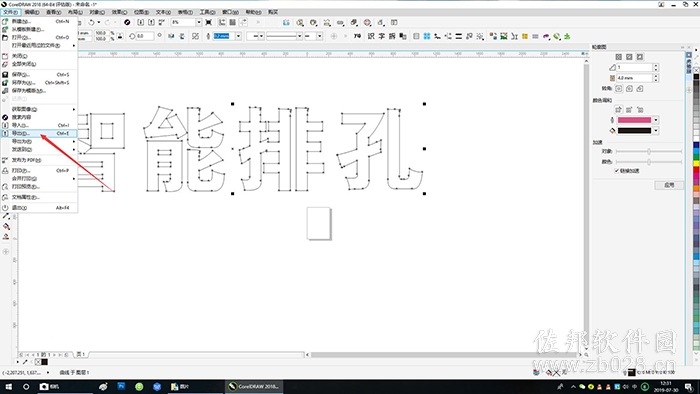The width and height of the screenshot is (700, 394).
Task: Switch to CorelDRAW 2018 taskbar button
Action: pos(254,387)
